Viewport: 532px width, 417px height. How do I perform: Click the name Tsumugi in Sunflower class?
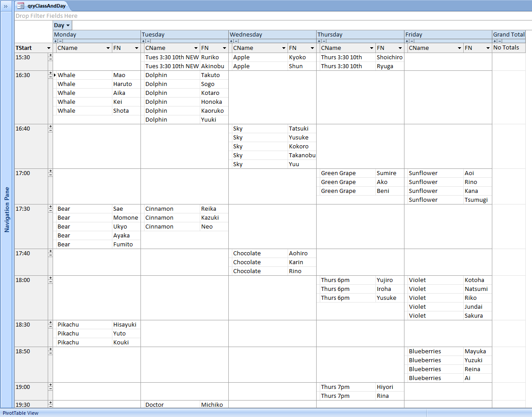[476, 200]
